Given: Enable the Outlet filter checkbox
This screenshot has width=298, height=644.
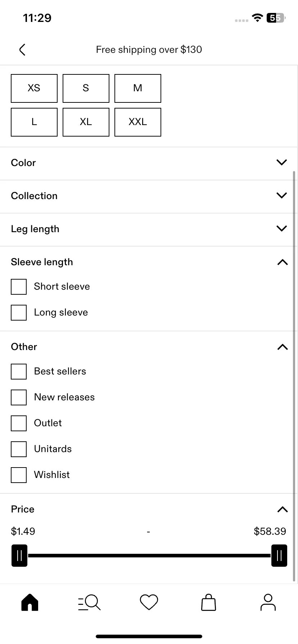Looking at the screenshot, I should (x=19, y=423).
